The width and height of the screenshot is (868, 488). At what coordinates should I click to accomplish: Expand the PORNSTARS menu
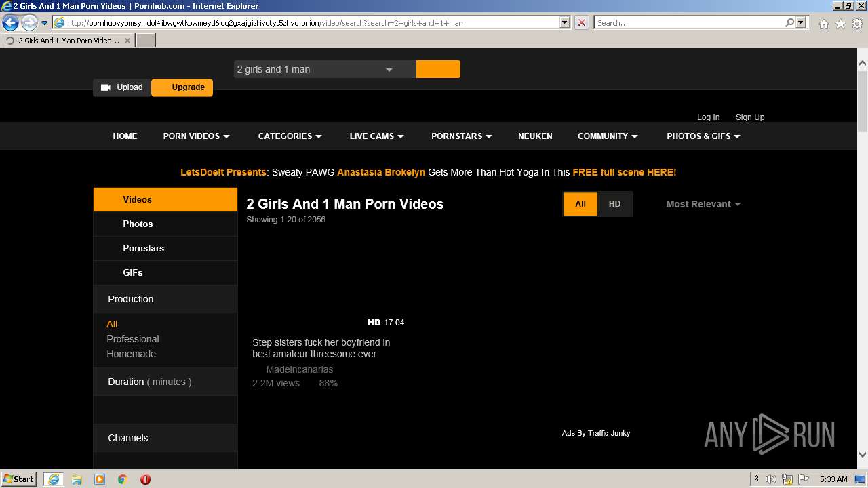tap(461, 136)
